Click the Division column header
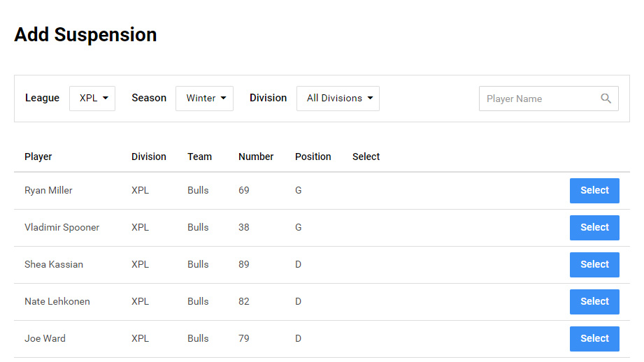Viewport: 644px width, 362px height. coord(149,157)
